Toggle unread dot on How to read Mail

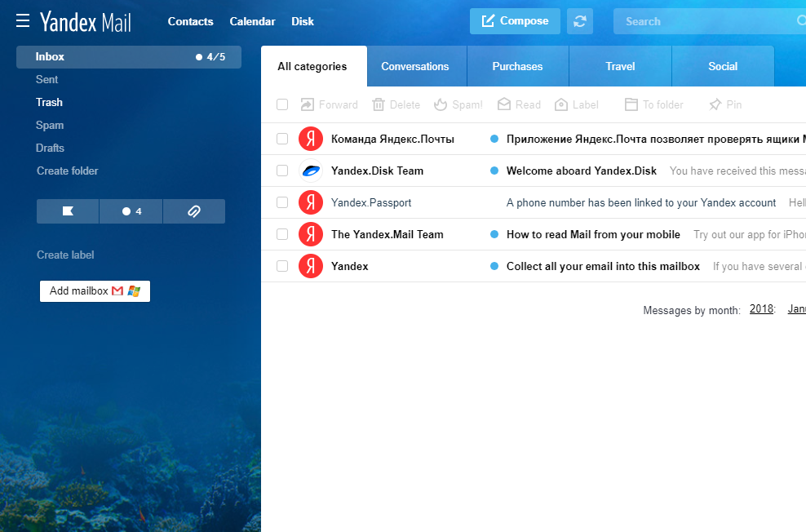(x=494, y=234)
